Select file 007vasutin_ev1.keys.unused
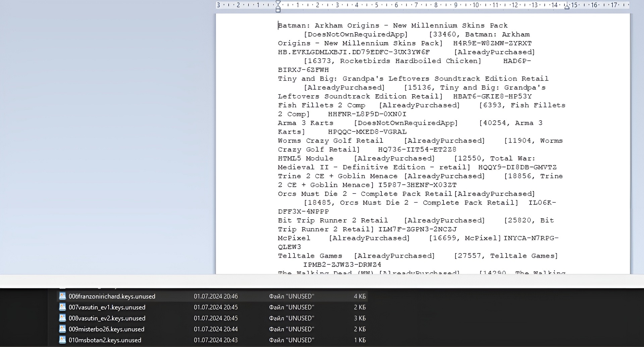This screenshot has height=347, width=644. (107, 307)
